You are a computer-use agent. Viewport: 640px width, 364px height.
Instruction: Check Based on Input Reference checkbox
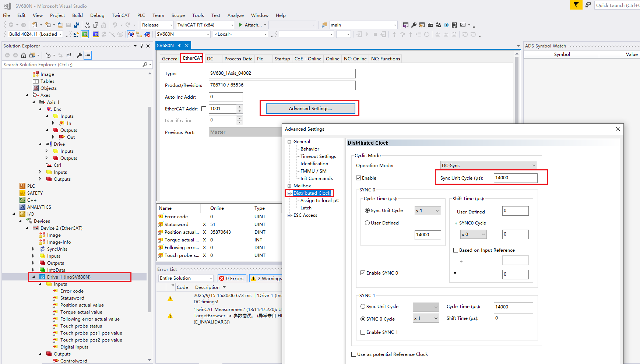tap(456, 250)
